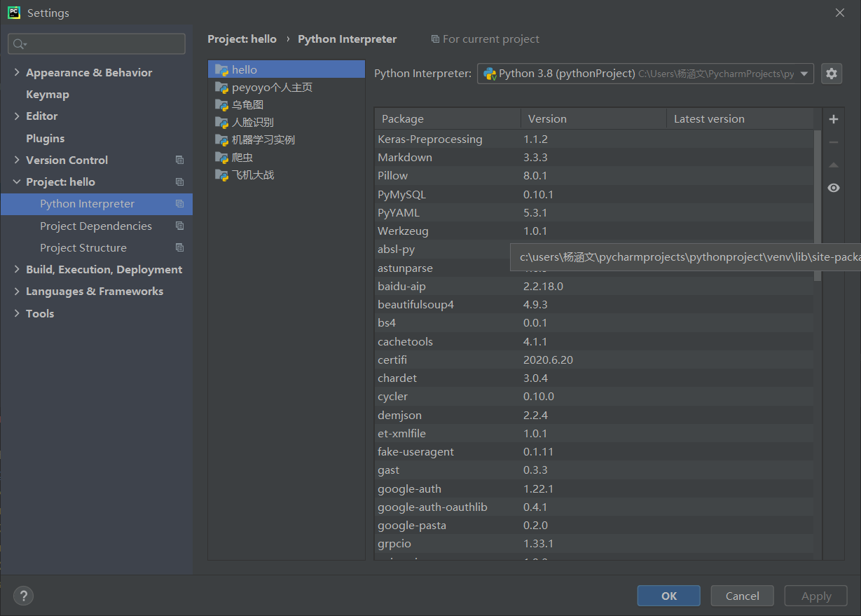
Task: Click the minus icon to uninstall package
Action: (834, 142)
